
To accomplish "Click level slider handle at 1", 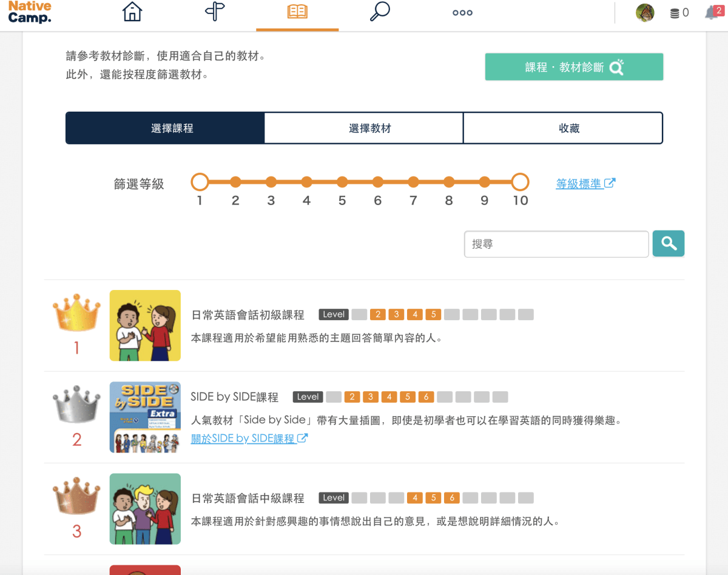I will pos(200,182).
